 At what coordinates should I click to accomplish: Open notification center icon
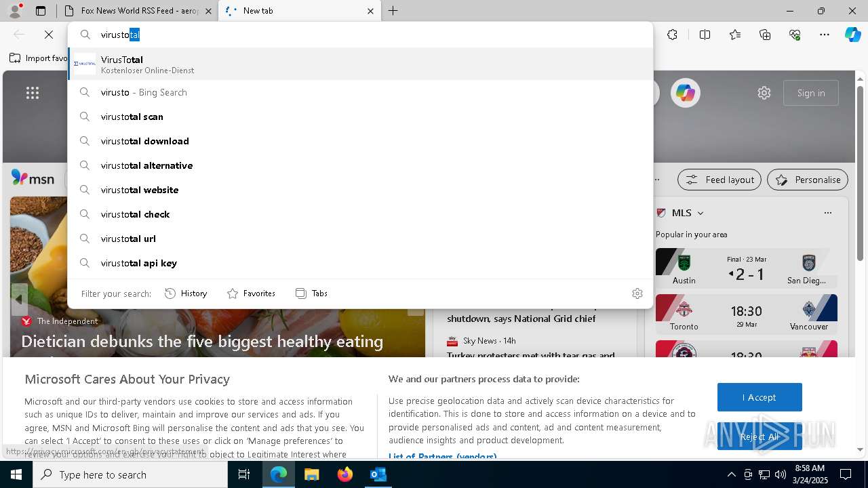pyautogui.click(x=846, y=474)
